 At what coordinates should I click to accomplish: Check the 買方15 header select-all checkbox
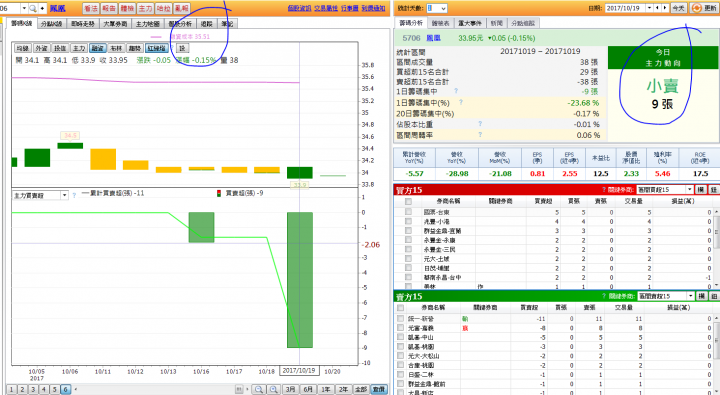[408, 201]
